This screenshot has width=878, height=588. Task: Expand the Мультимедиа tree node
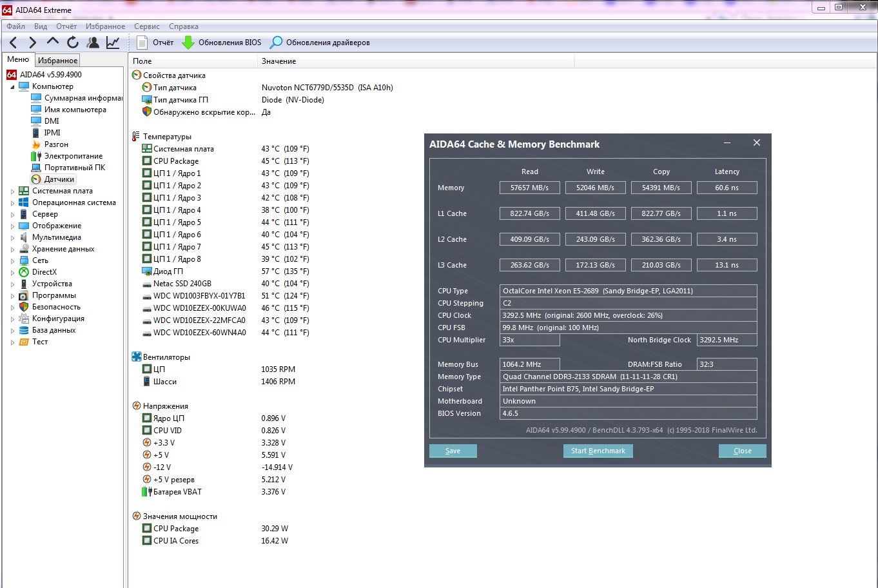point(12,237)
